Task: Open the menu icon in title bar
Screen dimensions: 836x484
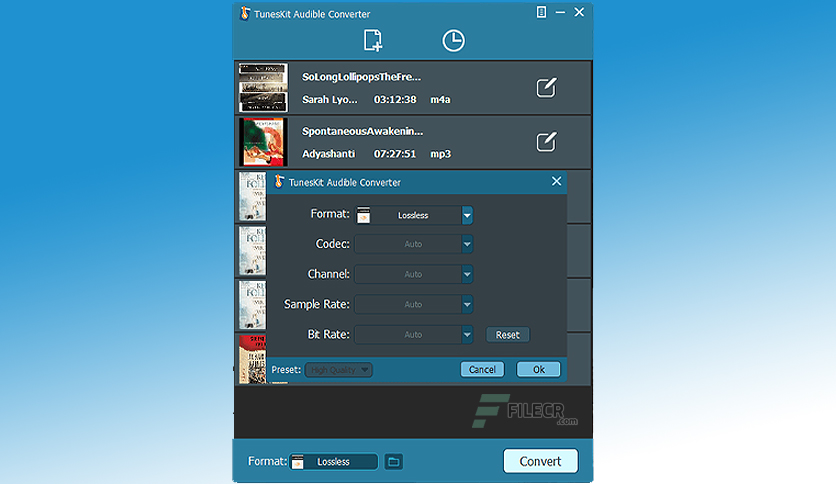Action: [x=541, y=12]
